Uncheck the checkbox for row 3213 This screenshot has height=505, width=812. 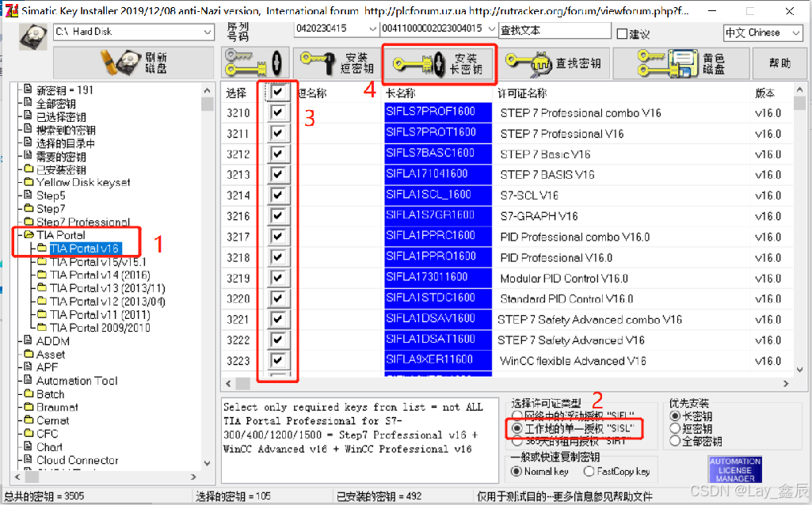278,174
